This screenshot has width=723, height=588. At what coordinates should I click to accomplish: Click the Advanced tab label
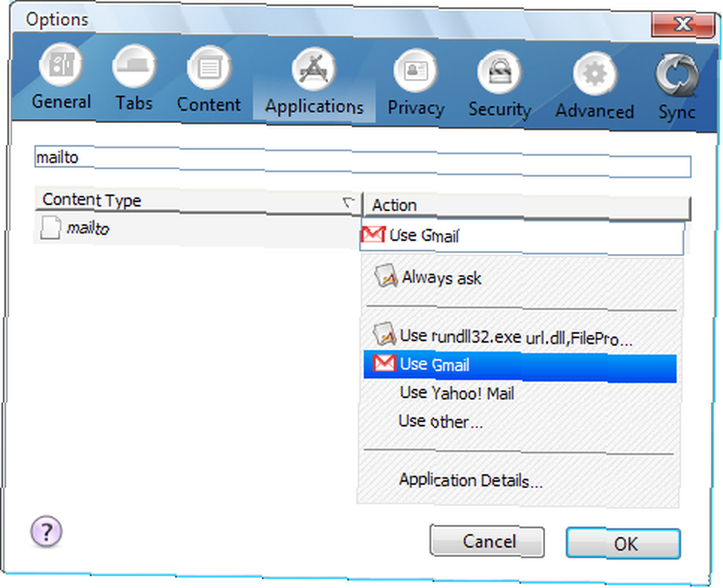[595, 111]
